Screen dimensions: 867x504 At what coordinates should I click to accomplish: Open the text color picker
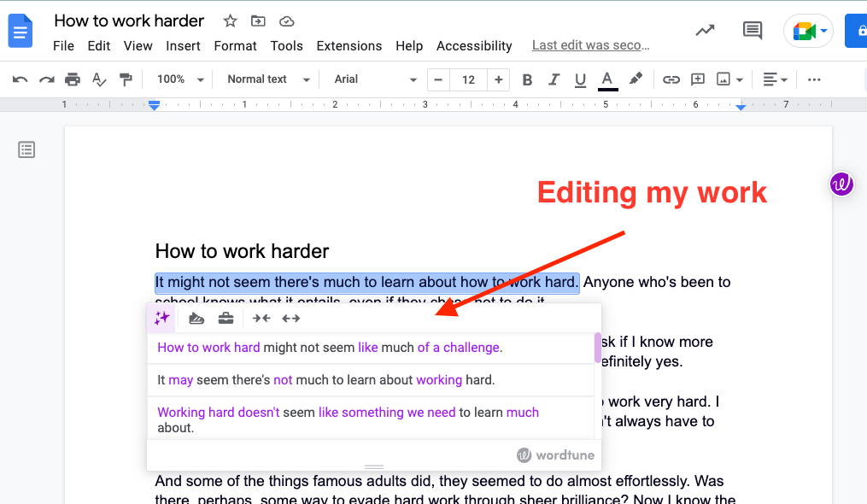click(606, 79)
